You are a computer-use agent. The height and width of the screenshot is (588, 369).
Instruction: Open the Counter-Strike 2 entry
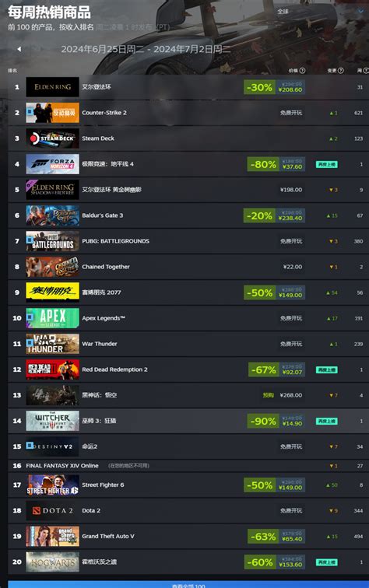[188, 113]
